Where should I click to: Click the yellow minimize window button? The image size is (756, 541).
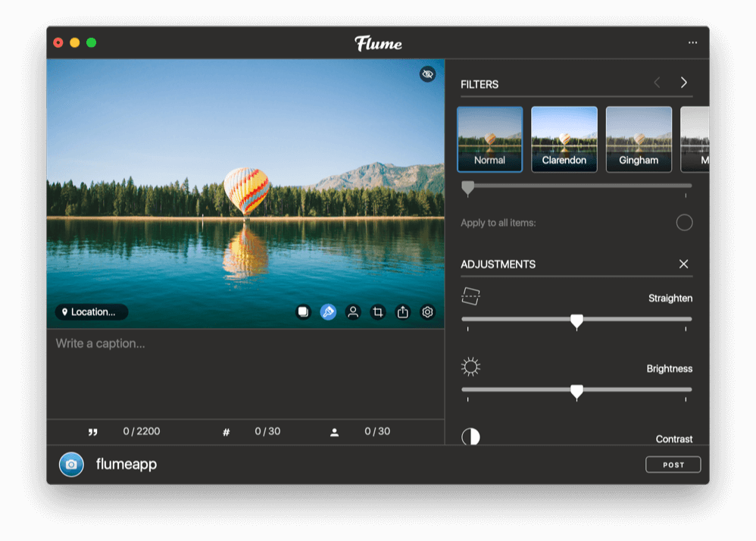pyautogui.click(x=75, y=42)
